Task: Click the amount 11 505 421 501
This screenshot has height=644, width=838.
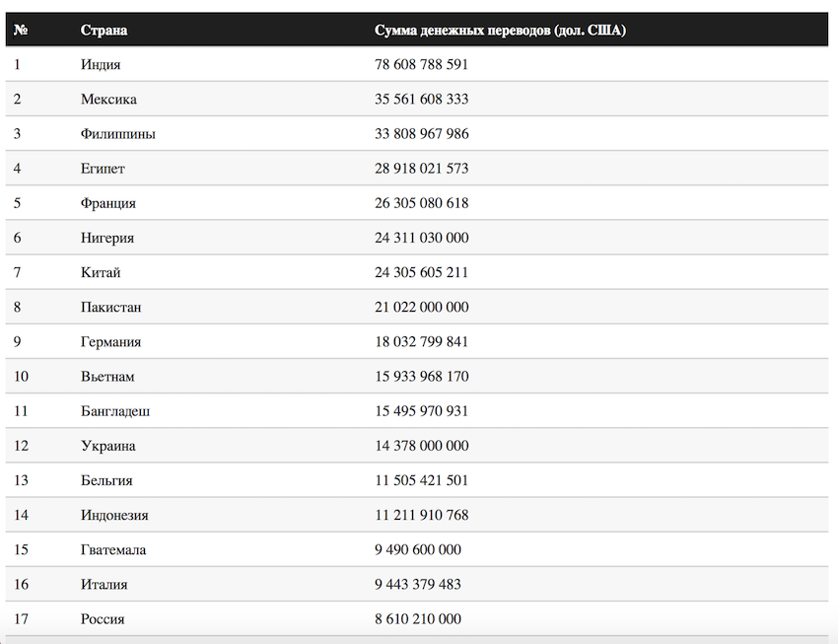Action: point(421,480)
